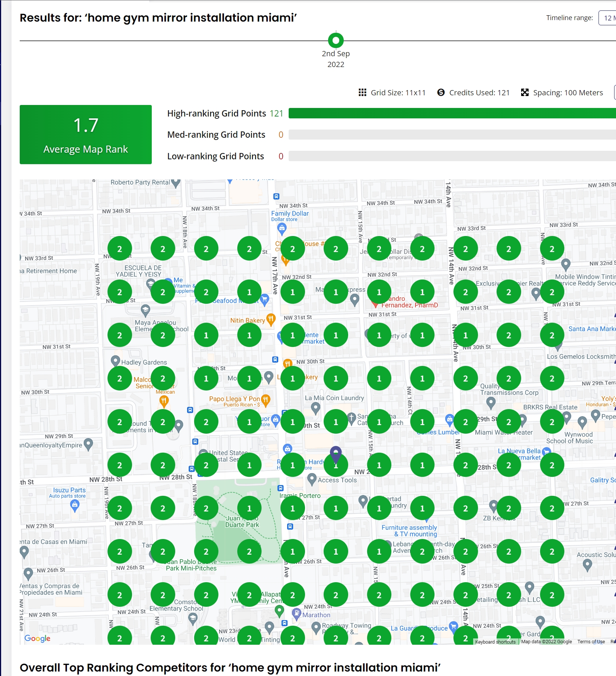Open the Roadway Towing map pin
The height and width of the screenshot is (676, 616).
pos(316,628)
